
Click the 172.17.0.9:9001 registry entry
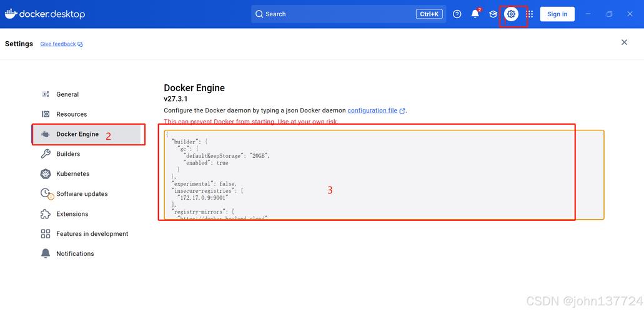point(203,198)
